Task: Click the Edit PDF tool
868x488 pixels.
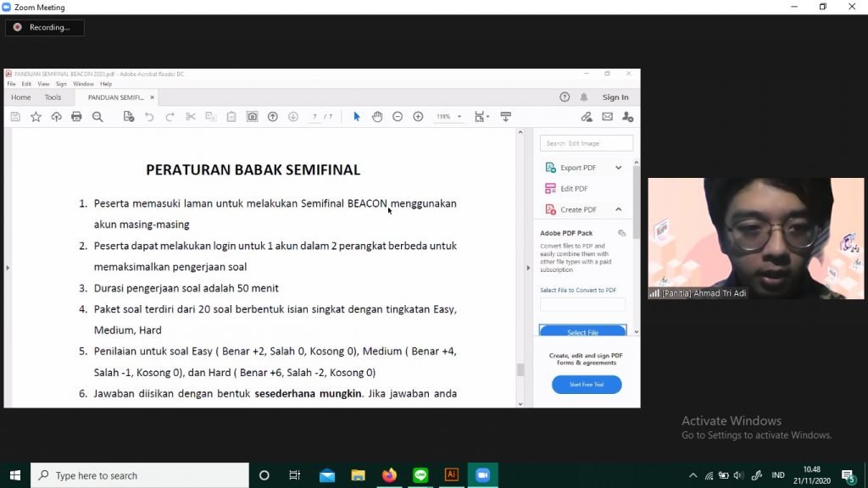Action: tap(573, 189)
